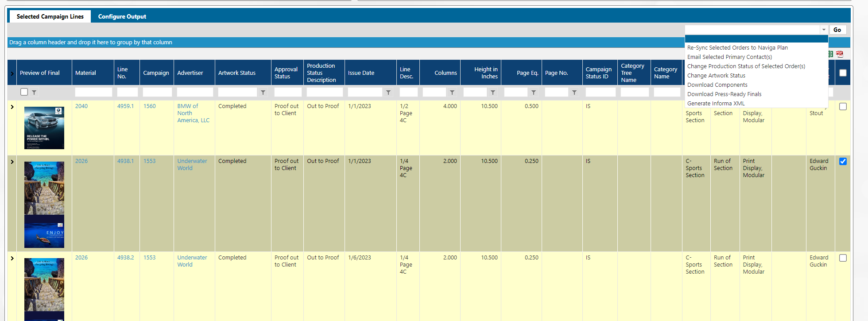The image size is (868, 321).
Task: Open the Issue Date filter icon
Action: [x=388, y=93]
